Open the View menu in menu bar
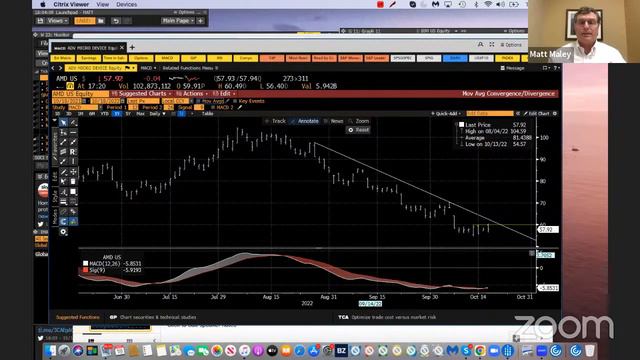The width and height of the screenshot is (640, 360). (102, 4)
